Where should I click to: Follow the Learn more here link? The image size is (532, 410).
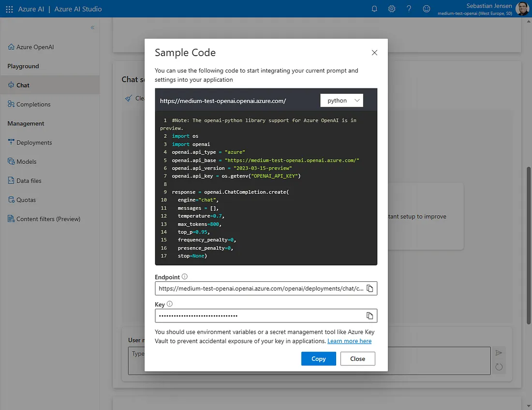pyautogui.click(x=349, y=341)
